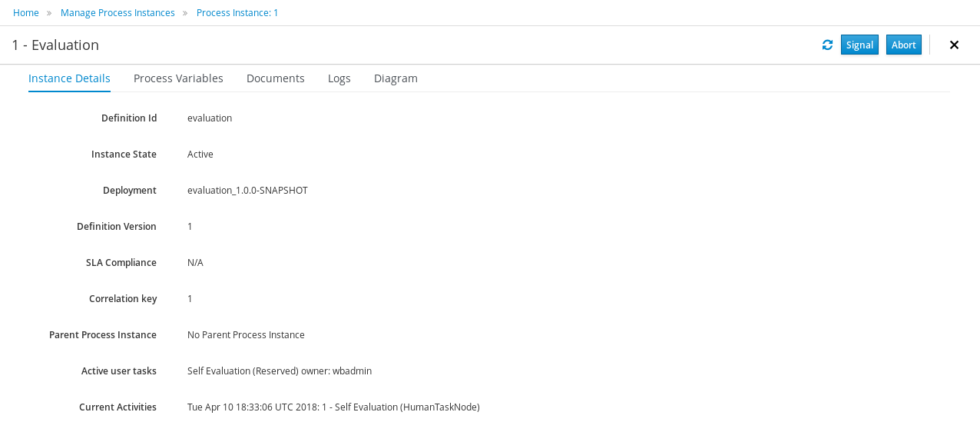
Task: Go to the Home breadcrumb
Action: coord(26,13)
